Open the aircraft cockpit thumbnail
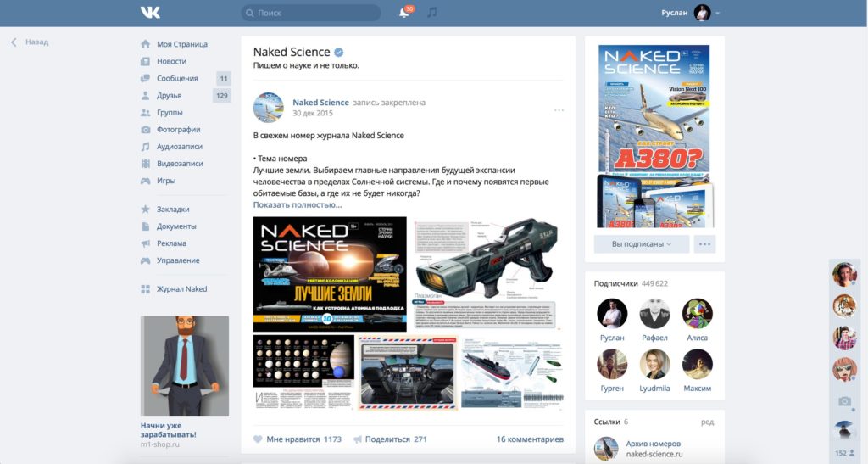 point(408,372)
